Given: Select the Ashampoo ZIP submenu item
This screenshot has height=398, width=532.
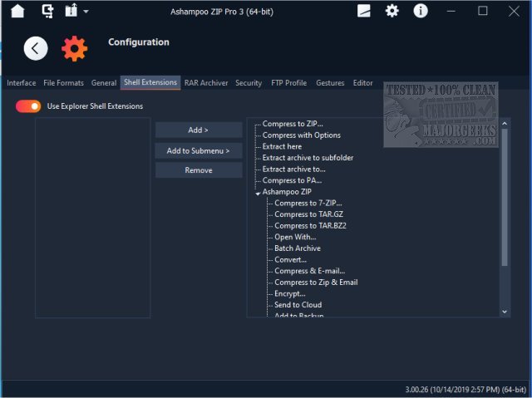Looking at the screenshot, I should click(x=287, y=192).
